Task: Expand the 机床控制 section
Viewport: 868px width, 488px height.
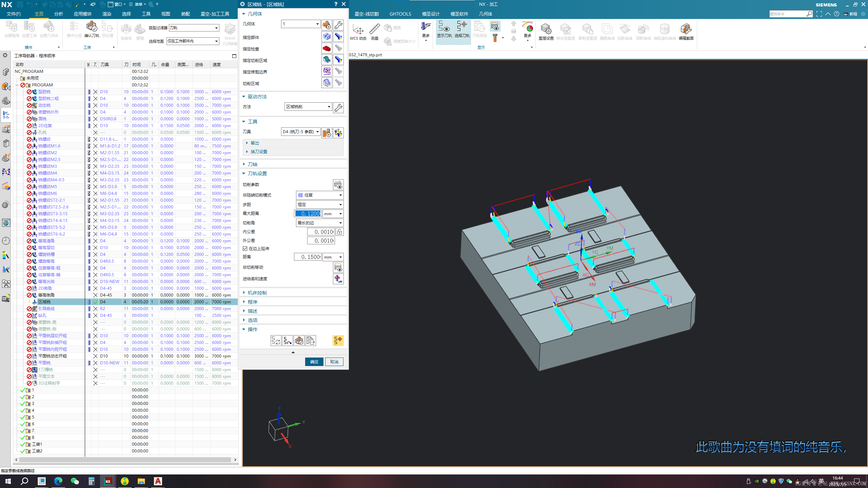Action: coord(257,292)
